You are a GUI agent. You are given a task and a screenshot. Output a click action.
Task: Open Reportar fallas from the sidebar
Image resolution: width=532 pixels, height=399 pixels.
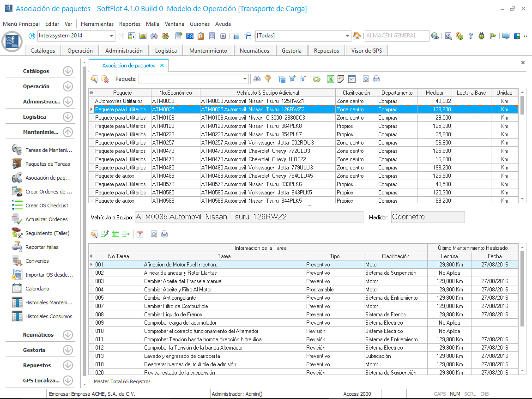pos(42,247)
